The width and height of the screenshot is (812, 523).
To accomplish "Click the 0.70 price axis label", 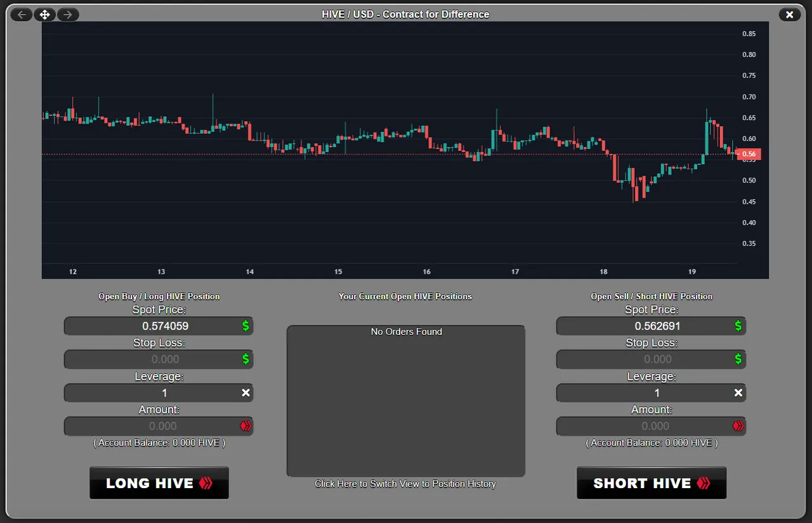I will pyautogui.click(x=749, y=97).
